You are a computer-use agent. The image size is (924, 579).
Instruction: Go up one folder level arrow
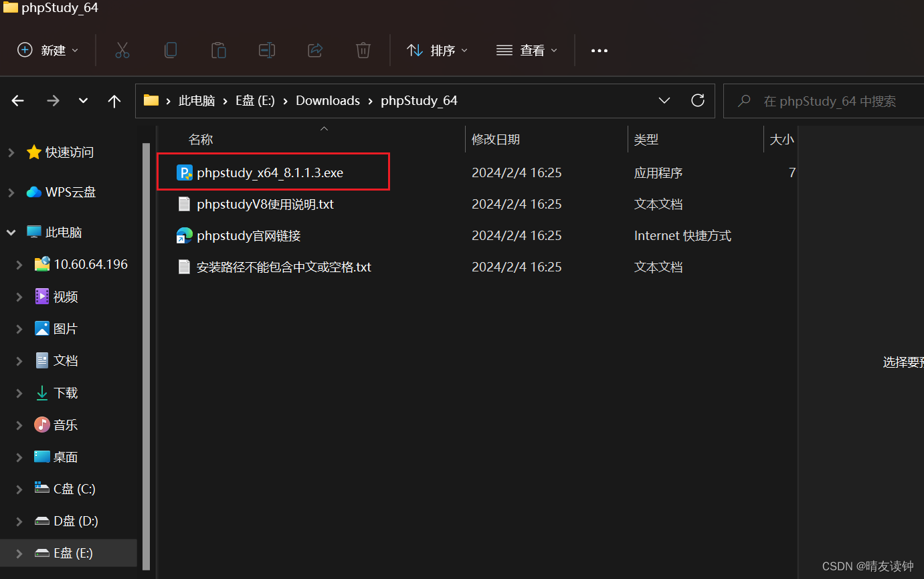[x=114, y=101]
